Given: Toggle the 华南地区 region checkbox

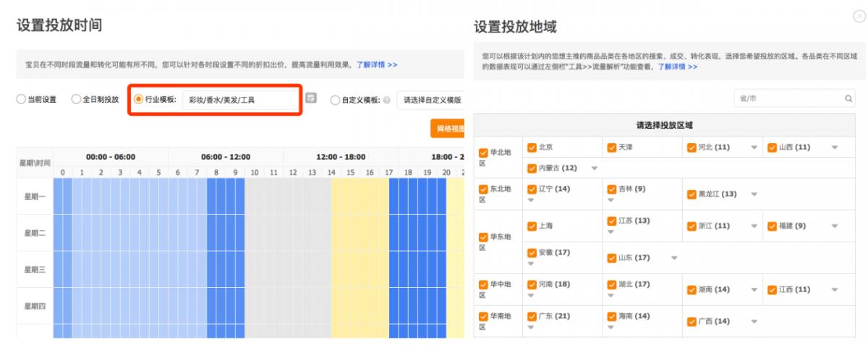Looking at the screenshot, I should [484, 317].
